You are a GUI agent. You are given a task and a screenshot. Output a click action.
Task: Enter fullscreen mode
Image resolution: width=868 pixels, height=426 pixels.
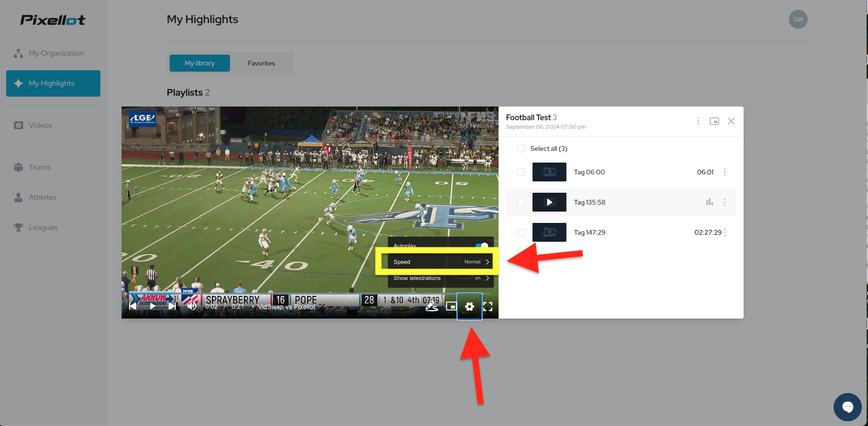point(488,306)
